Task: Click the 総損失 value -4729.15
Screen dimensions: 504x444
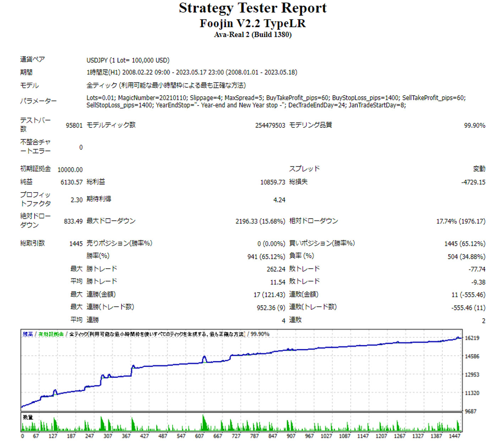Action: 473,182
